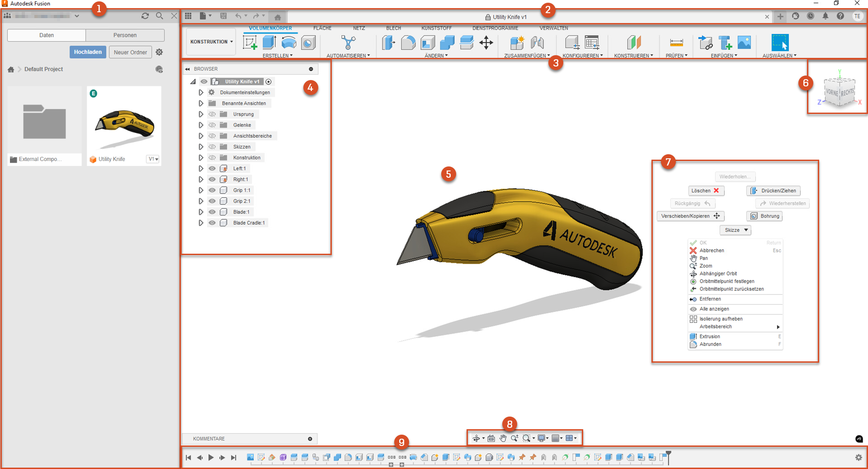Activate the Measure tool under Prüfen
The height and width of the screenshot is (469, 868).
point(677,43)
